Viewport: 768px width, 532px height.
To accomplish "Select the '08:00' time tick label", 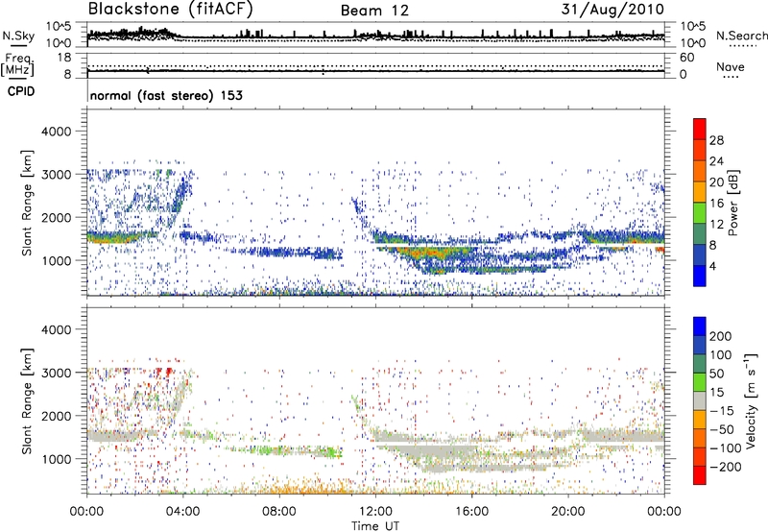I will [x=279, y=512].
